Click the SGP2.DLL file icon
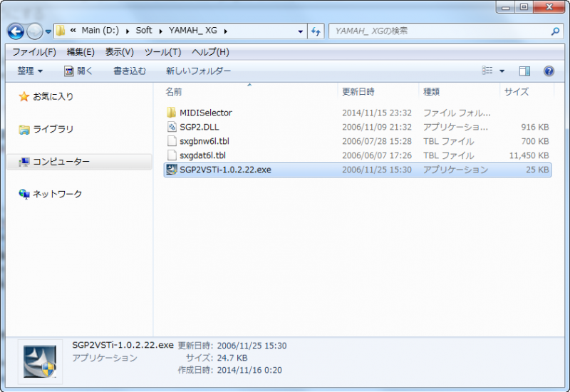This screenshot has height=392, width=570. [x=172, y=127]
